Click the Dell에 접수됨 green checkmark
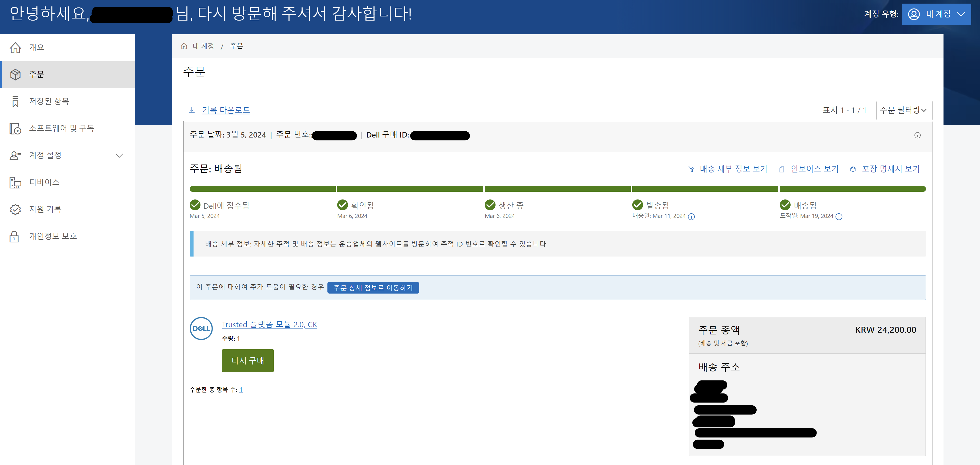Viewport: 980px width, 465px height. coord(195,205)
